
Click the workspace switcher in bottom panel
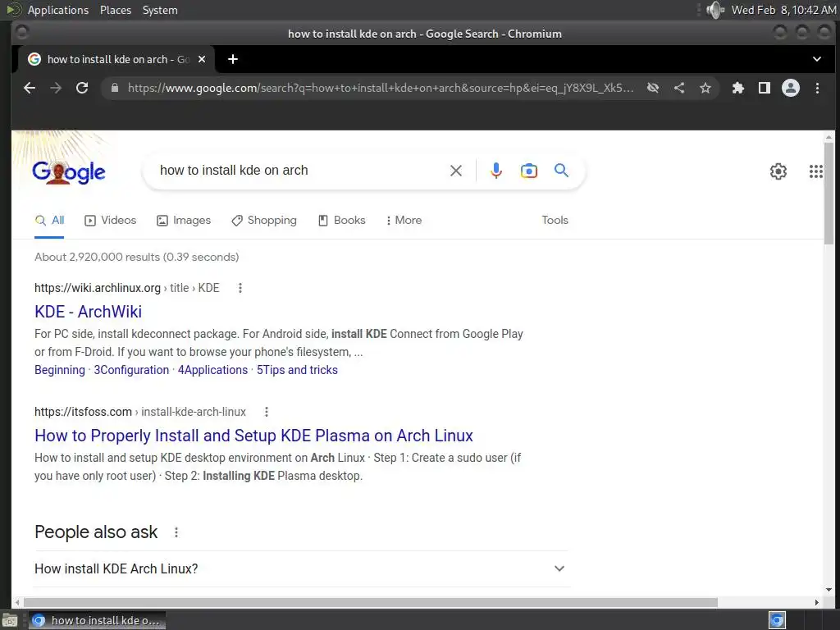[x=778, y=620]
